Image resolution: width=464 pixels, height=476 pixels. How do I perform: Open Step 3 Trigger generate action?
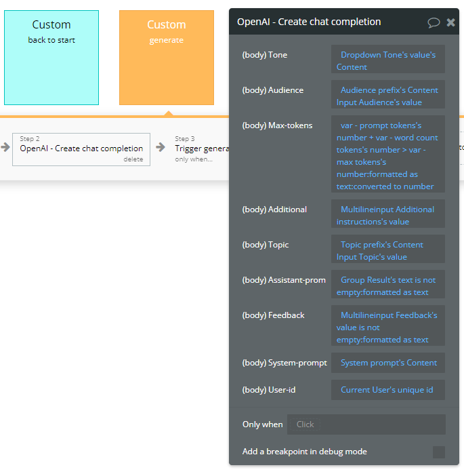point(202,148)
